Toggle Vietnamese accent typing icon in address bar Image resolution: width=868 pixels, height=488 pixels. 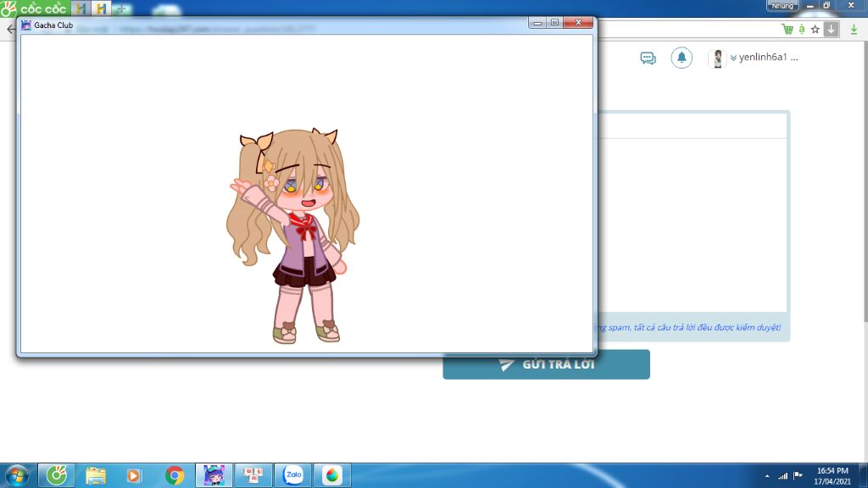(801, 30)
